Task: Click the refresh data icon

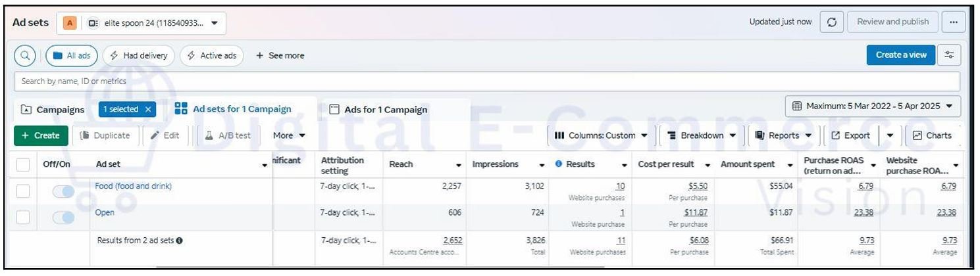Action: click(832, 22)
